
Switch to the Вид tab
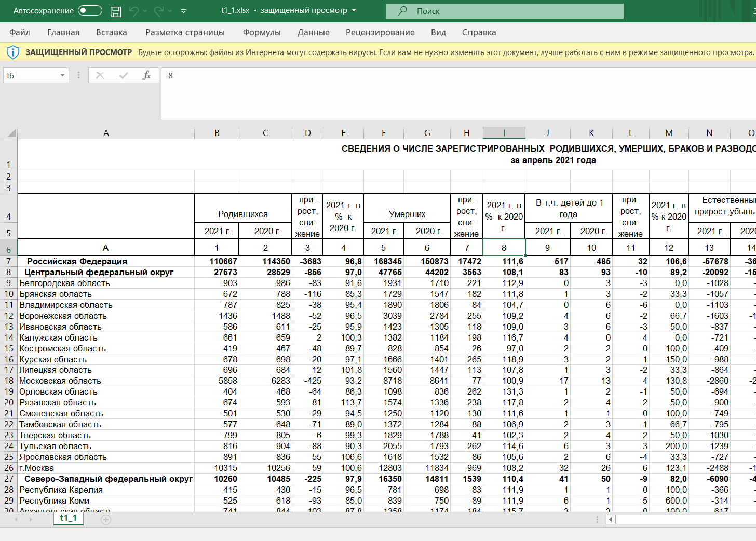438,32
